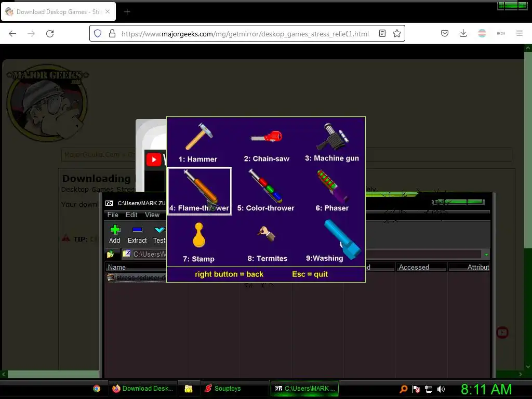Sort by the Accessed column in 7-Zip

click(x=421, y=268)
